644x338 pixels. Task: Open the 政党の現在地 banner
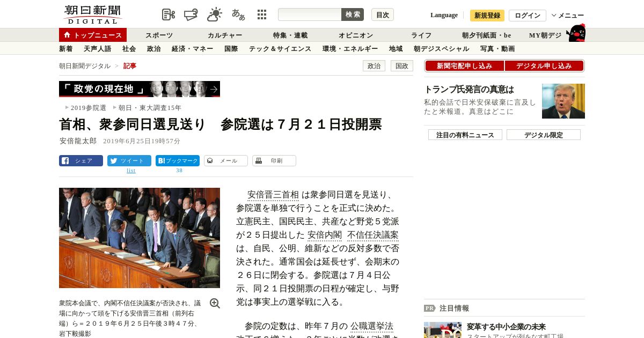pyautogui.click(x=140, y=89)
